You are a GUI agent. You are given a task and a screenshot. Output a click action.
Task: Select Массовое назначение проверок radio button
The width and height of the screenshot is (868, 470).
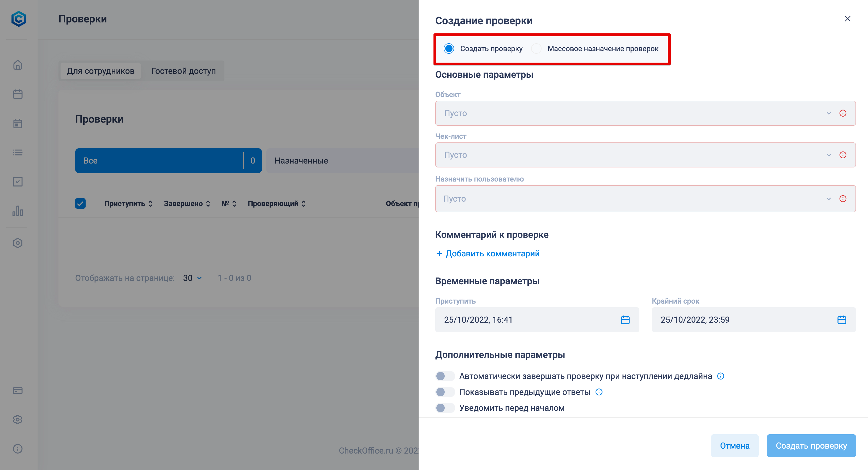(x=536, y=49)
